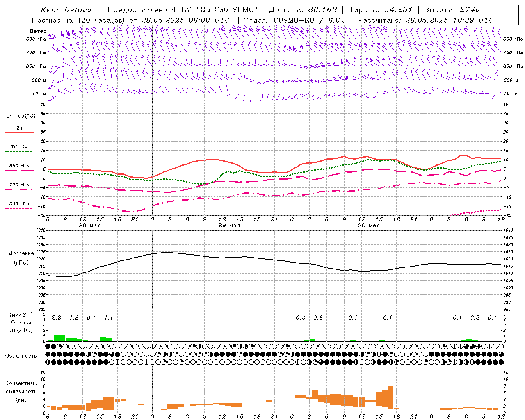This screenshot has height=420, width=525.
Task: Click the model label COSMO-RU / 6.6км
Action: (310, 20)
